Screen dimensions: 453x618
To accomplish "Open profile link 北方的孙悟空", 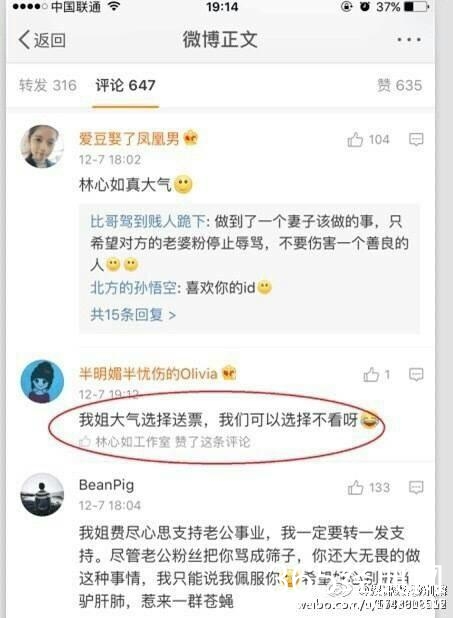I will 133,288.
